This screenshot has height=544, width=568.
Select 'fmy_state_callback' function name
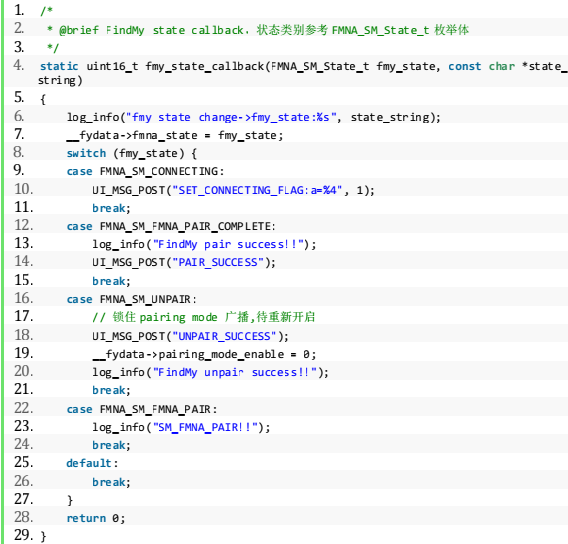click(x=205, y=67)
